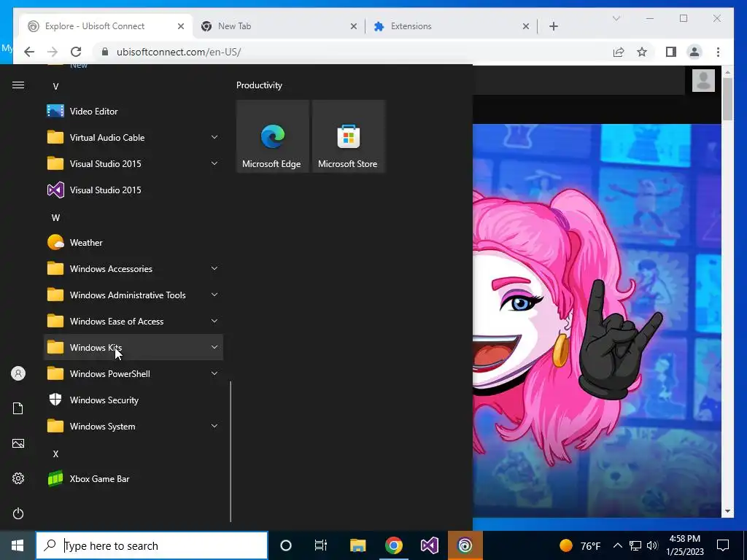
Task: Open the Weather app
Action: coord(133,242)
